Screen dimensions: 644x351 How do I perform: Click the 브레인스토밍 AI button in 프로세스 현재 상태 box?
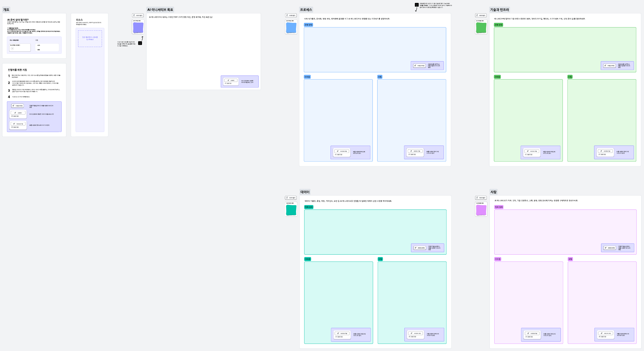[419, 66]
